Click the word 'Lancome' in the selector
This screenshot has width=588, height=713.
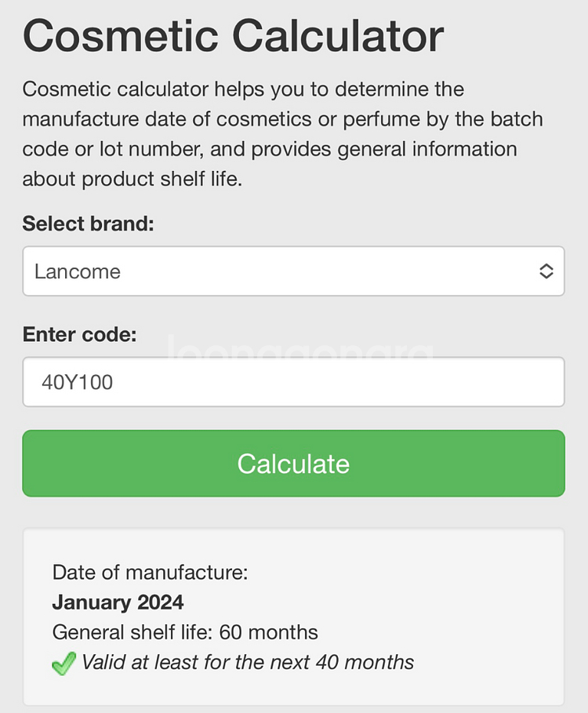click(78, 272)
